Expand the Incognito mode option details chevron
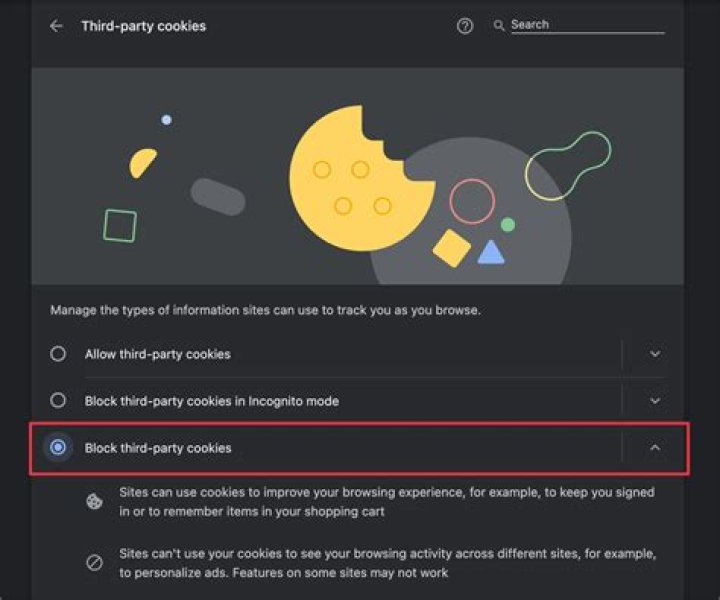This screenshot has height=600, width=720. point(655,401)
